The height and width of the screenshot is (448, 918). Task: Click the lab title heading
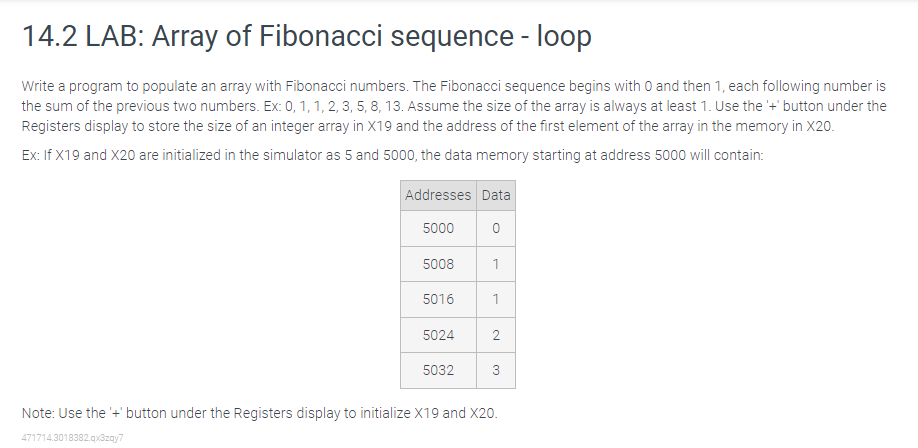tap(306, 36)
